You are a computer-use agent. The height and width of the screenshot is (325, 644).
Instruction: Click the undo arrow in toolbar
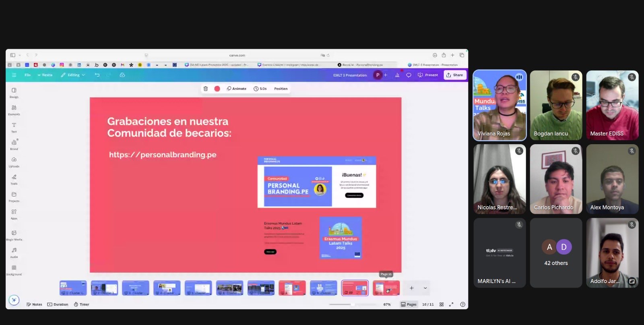point(97,75)
